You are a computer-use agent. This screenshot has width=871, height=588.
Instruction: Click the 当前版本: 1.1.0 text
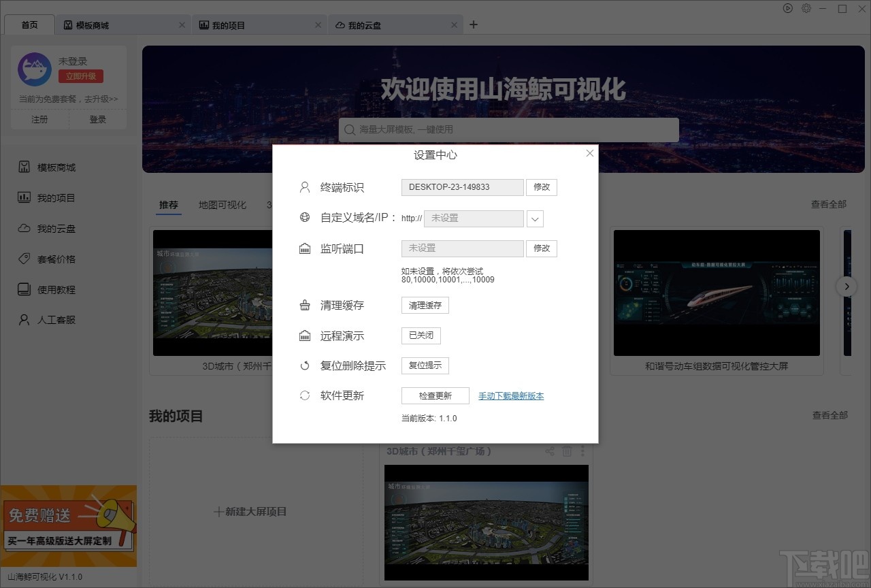coord(429,419)
